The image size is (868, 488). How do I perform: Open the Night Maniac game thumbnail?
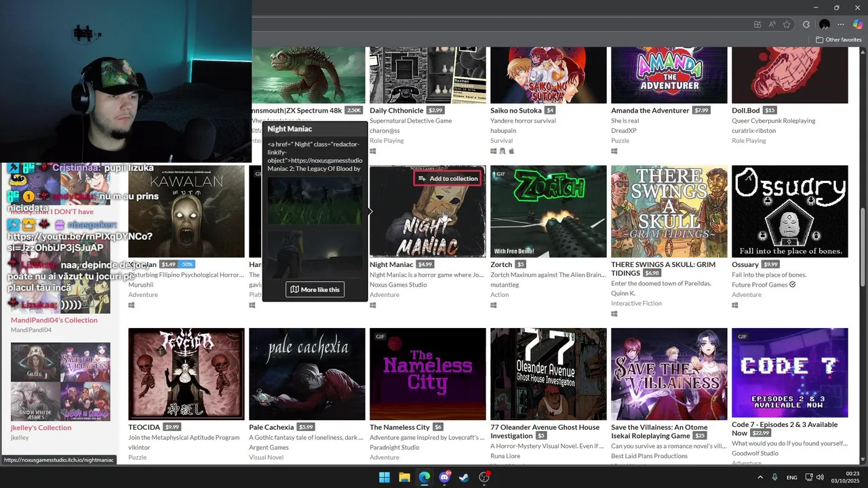[x=427, y=211]
